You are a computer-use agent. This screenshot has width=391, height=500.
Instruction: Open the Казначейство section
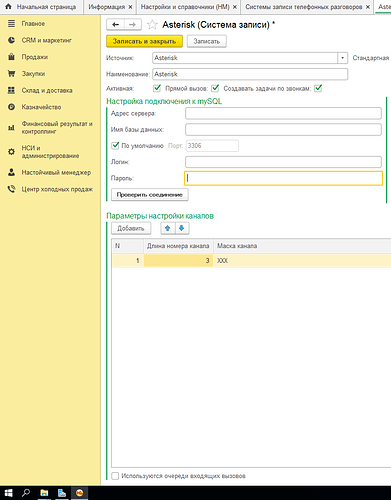tap(41, 107)
